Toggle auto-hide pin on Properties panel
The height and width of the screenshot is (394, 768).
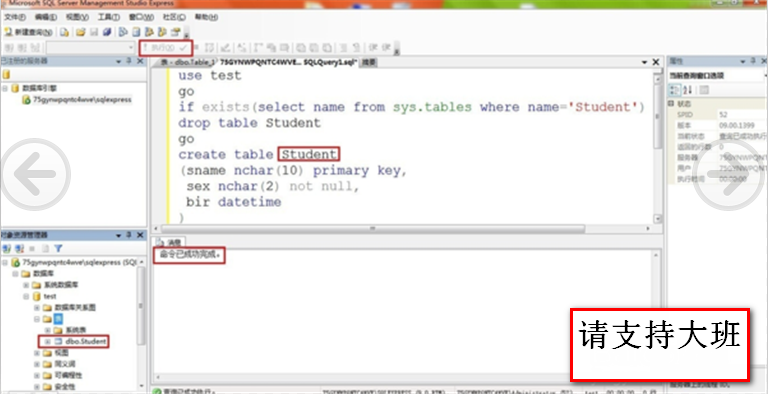(x=753, y=61)
